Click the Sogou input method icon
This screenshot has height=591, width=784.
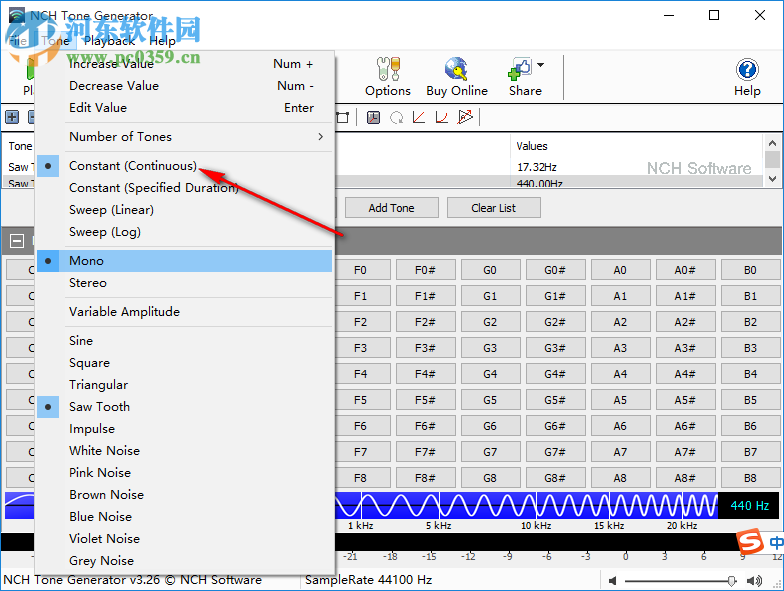pyautogui.click(x=749, y=542)
